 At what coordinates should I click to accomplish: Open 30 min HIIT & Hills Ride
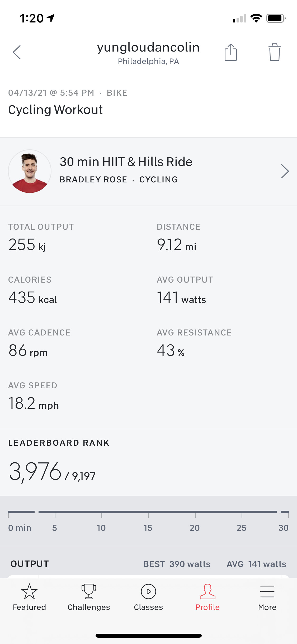[126, 162]
